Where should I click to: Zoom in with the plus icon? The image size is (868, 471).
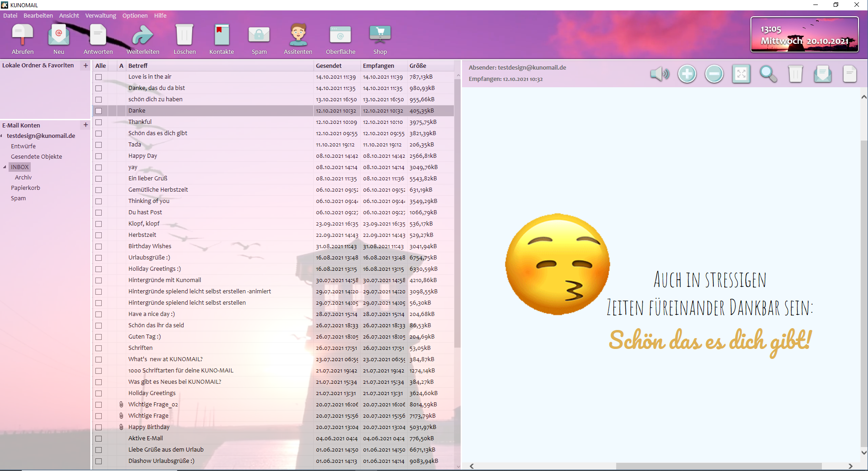point(687,74)
